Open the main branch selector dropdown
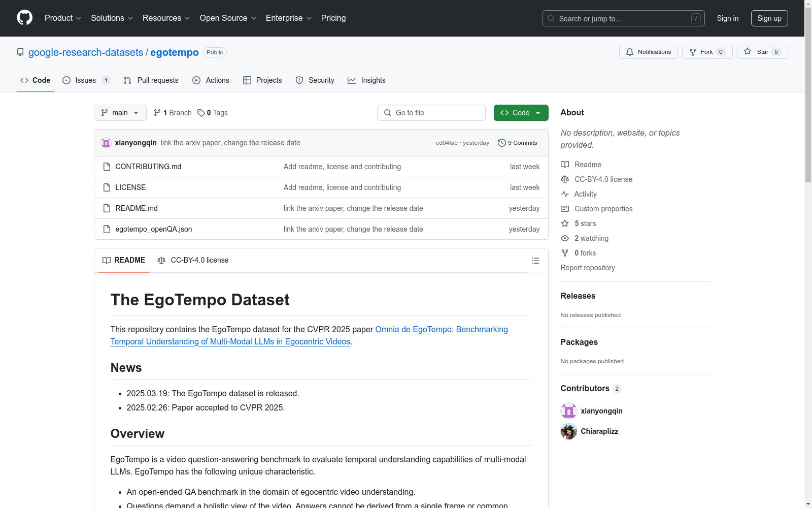812x508 pixels. (x=120, y=113)
